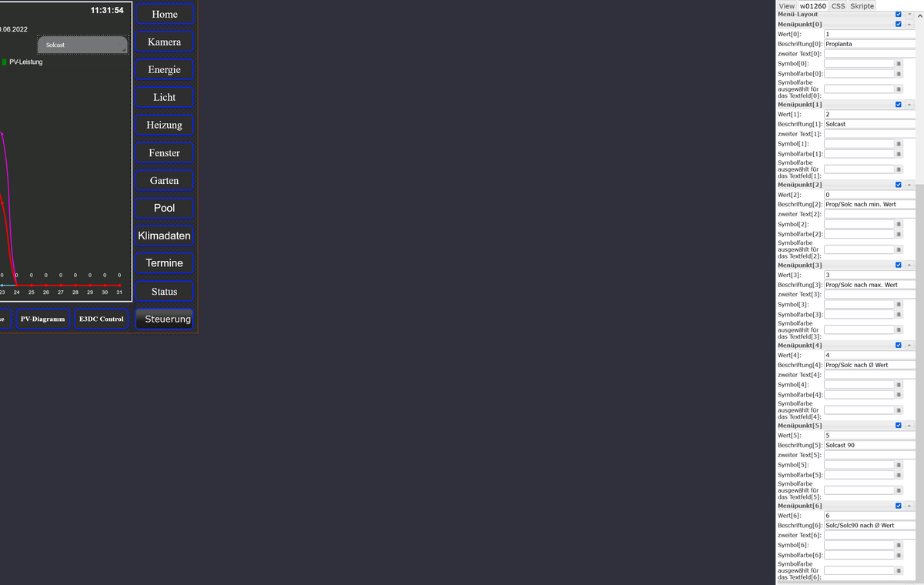Open the Heizung page
This screenshot has height=585, width=924.
pyautogui.click(x=165, y=125)
